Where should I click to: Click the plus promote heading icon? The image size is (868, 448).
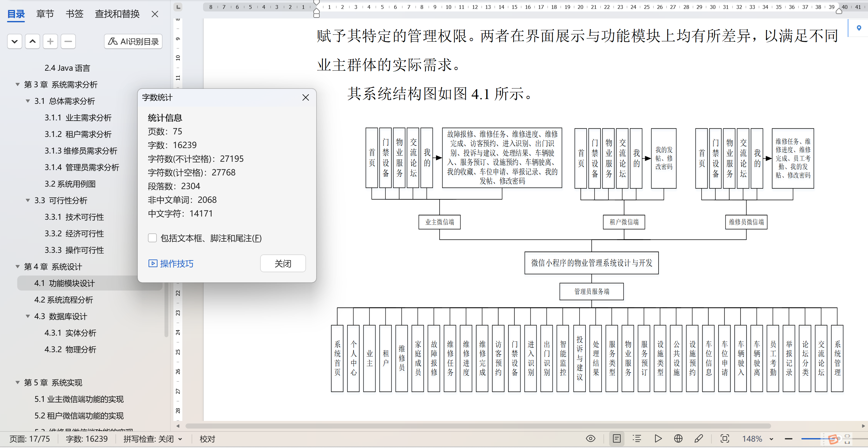pos(50,41)
